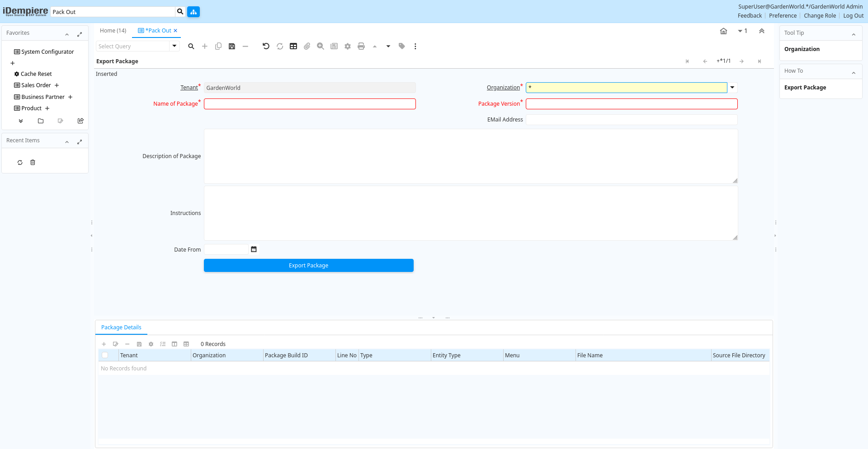Image resolution: width=868 pixels, height=449 pixels.
Task: Collapse the Favorites panel
Action: [67, 34]
